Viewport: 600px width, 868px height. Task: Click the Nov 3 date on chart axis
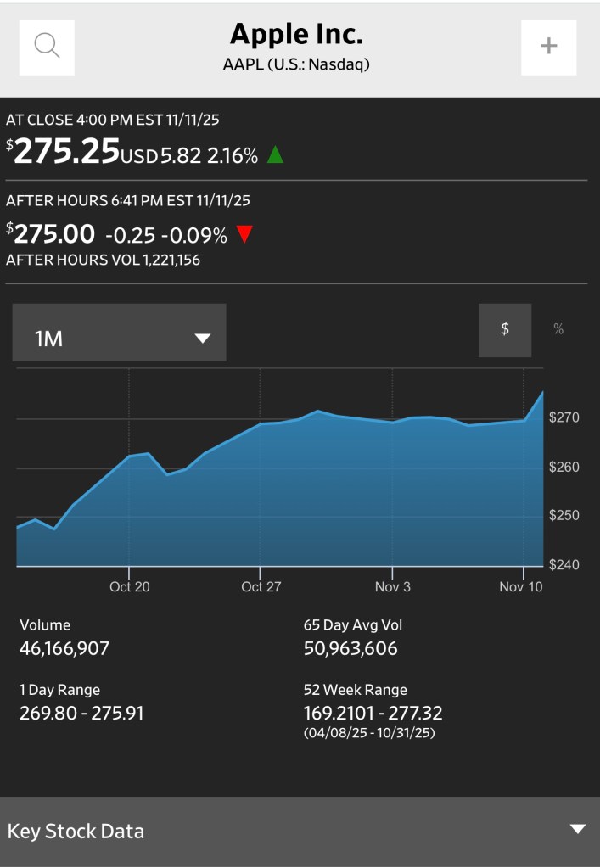[x=393, y=586]
